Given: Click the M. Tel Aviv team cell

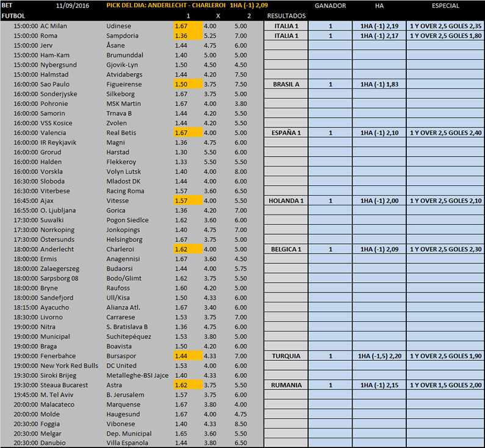Looking at the screenshot, I should point(57,394).
